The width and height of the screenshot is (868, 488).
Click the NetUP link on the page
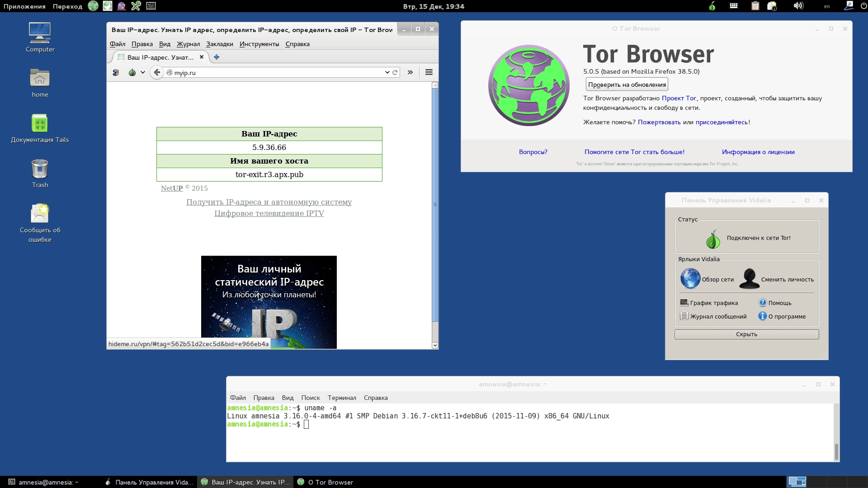point(172,188)
